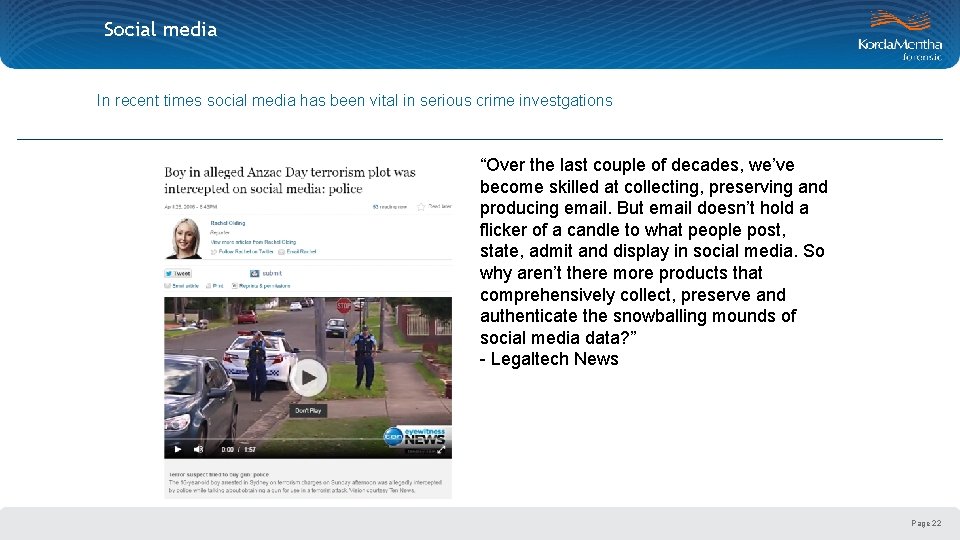Click the Print link
This screenshot has height=540, width=960.
[214, 286]
